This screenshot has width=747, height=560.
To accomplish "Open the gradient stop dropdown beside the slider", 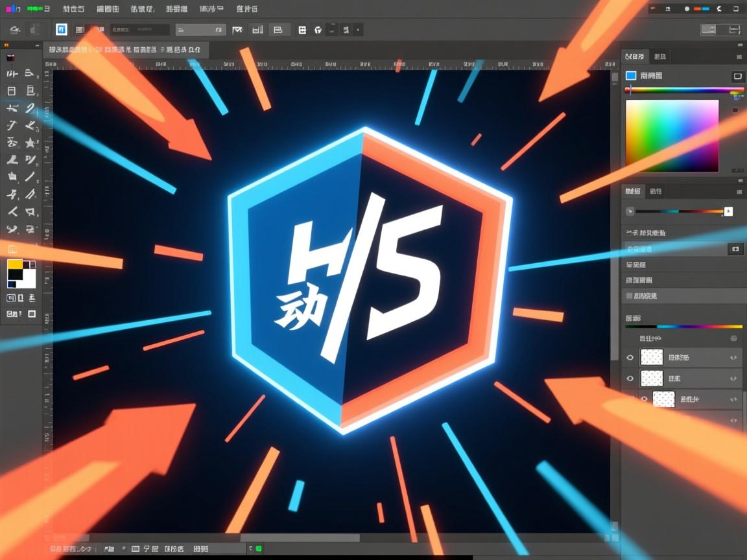I will (728, 212).
